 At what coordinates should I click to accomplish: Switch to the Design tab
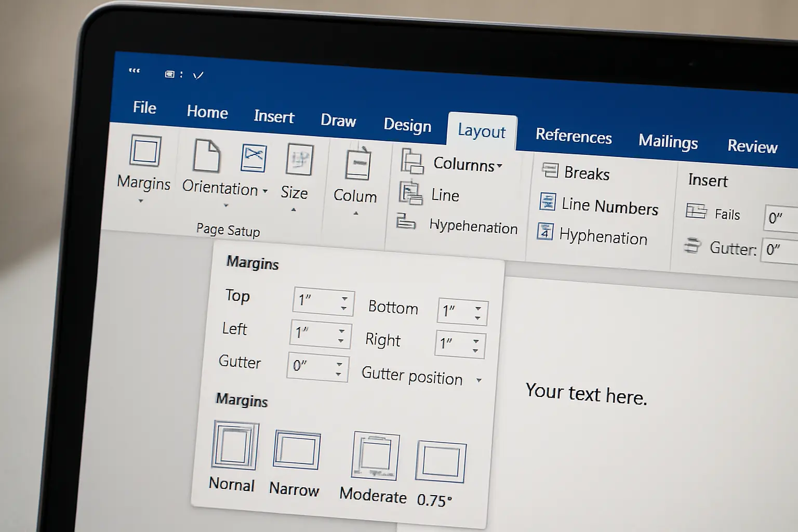[407, 125]
